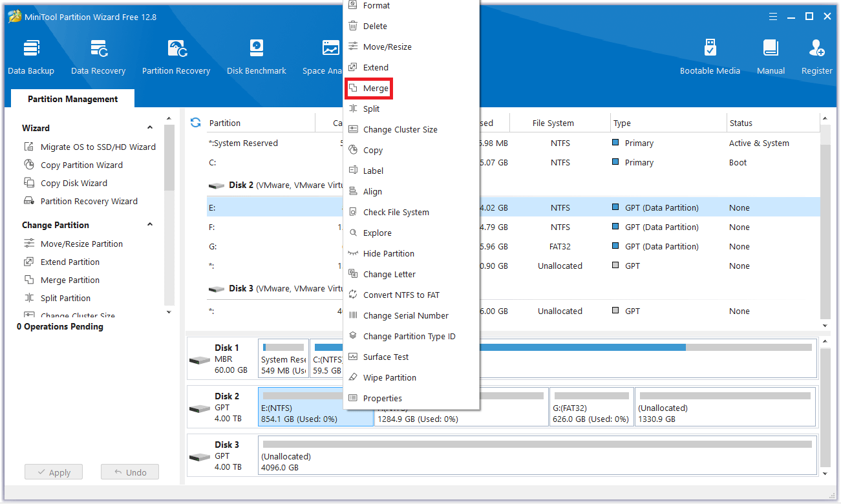This screenshot has width=841, height=504.
Task: Open Partition Recovery Wizard in sidebar
Action: pos(81,201)
